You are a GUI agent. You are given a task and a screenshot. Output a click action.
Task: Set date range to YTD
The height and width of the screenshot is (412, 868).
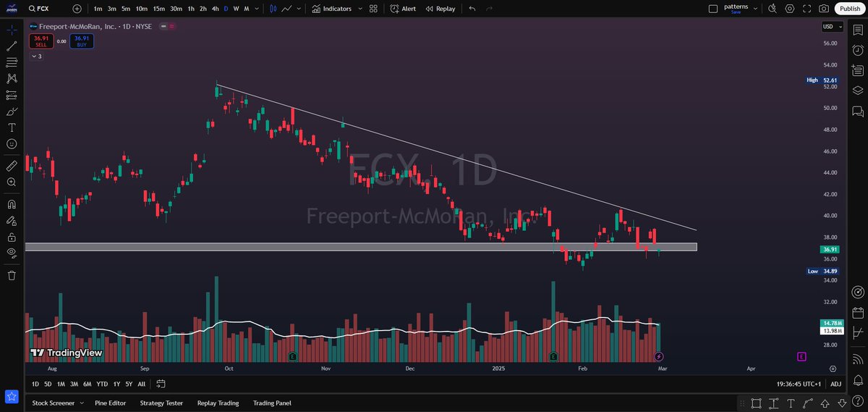coord(102,384)
